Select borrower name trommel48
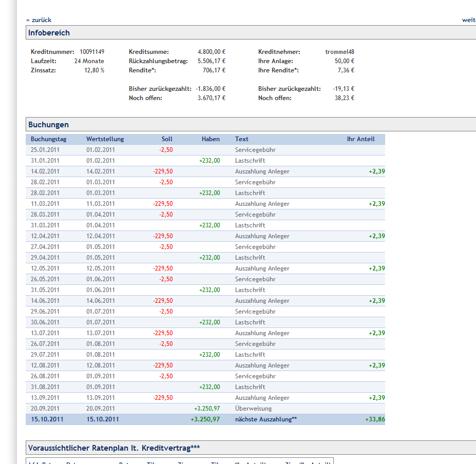This screenshot has width=476, height=464. coord(340,52)
